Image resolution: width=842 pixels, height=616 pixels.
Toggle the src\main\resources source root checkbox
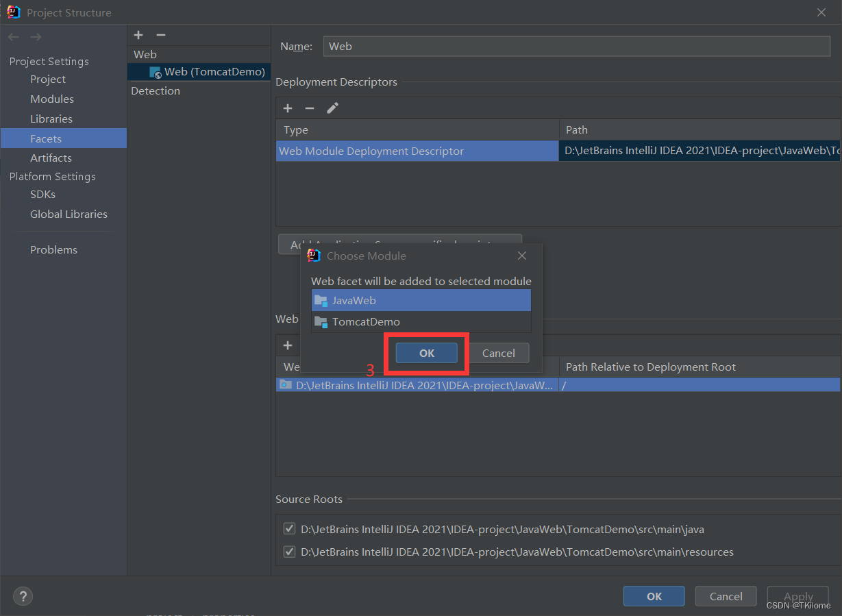click(x=290, y=552)
